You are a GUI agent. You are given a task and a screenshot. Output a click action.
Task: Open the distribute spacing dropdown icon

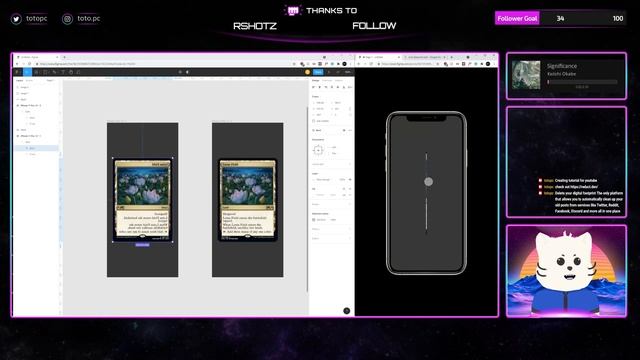[350, 87]
